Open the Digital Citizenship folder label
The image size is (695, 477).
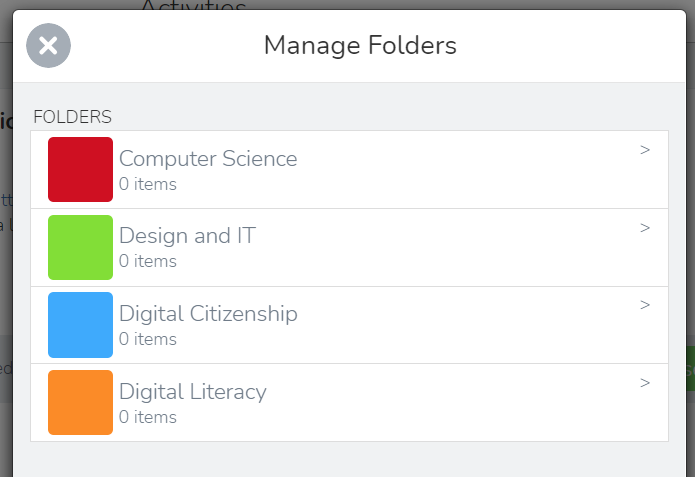click(x=208, y=314)
